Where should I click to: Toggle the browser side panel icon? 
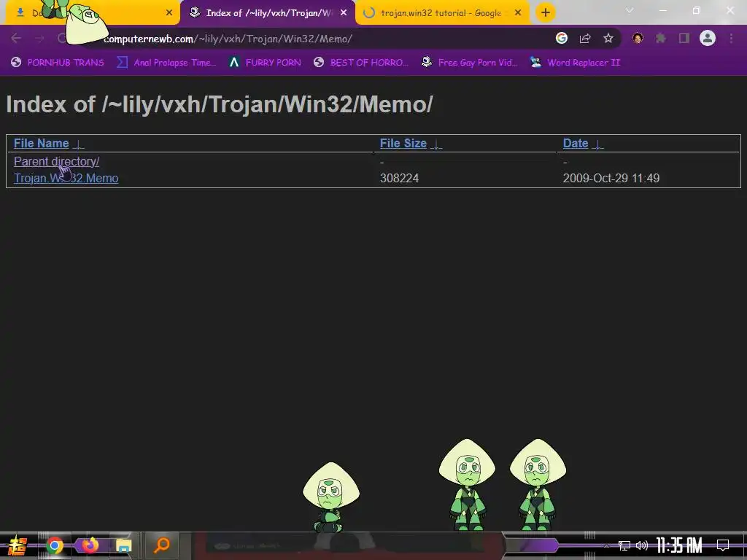coord(684,39)
